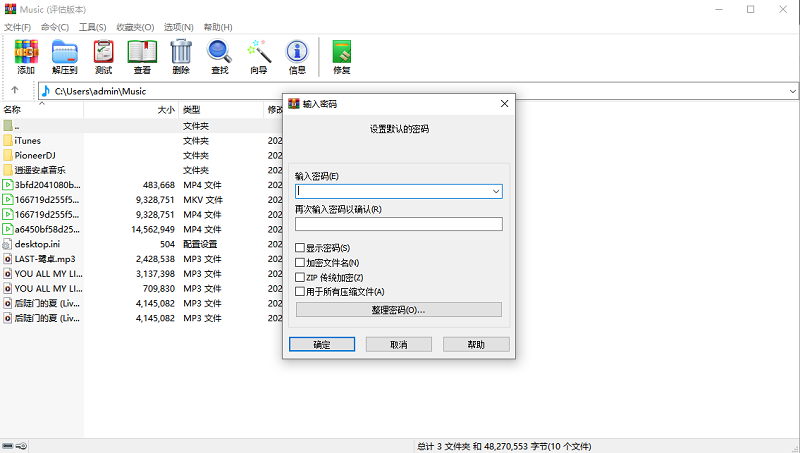Open the 向导 (Wizard) wand icon
The image size is (800, 453).
[x=259, y=53]
